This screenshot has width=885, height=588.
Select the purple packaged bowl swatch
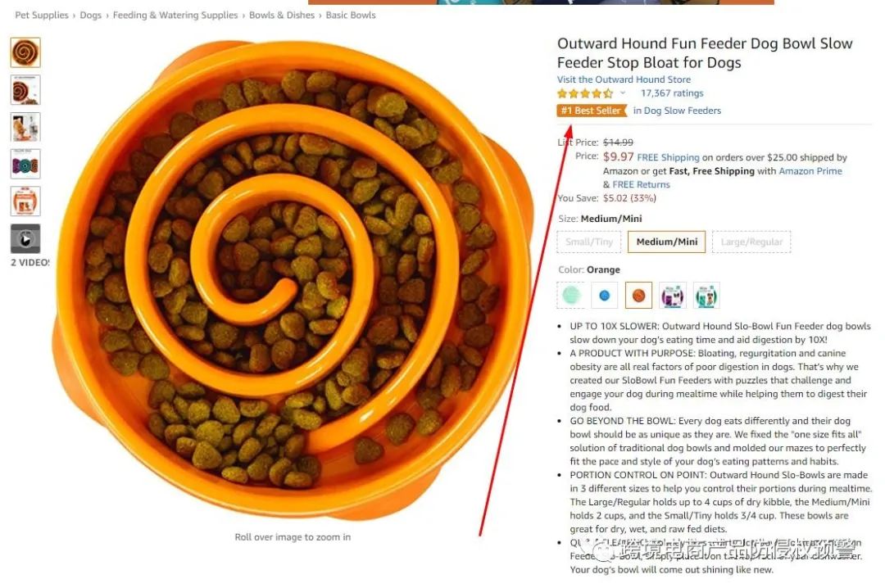pyautogui.click(x=672, y=295)
